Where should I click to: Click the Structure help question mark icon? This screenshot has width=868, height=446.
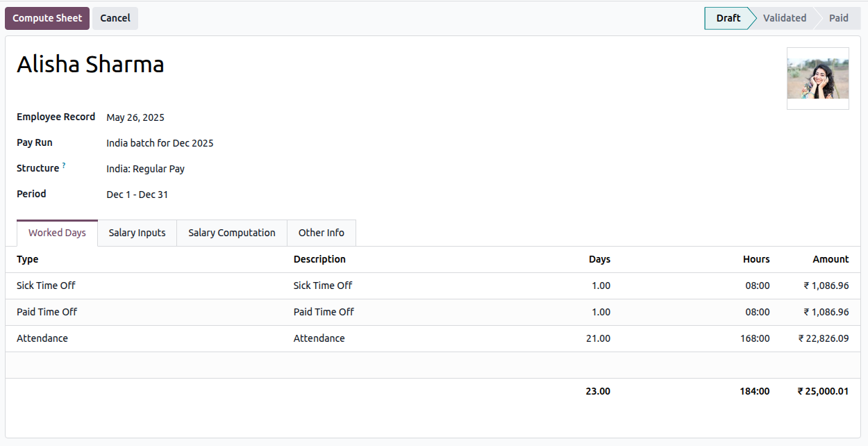[x=64, y=165]
